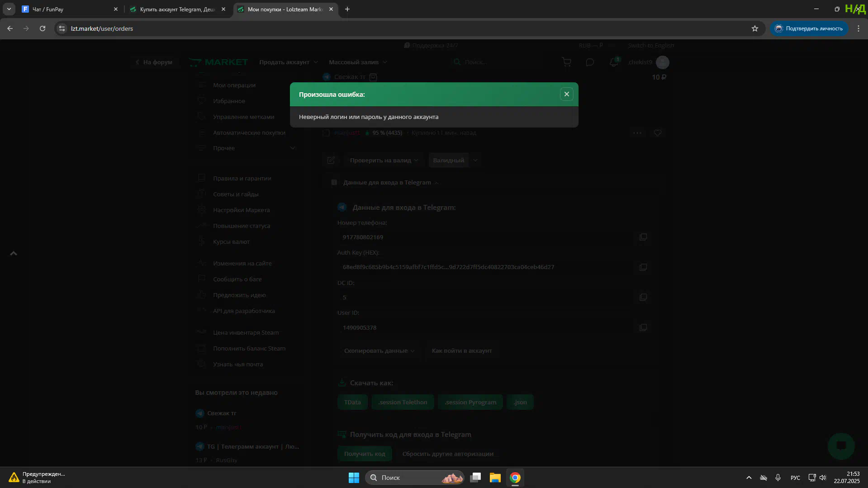
Task: Open the live support chat bubble
Action: point(841,446)
